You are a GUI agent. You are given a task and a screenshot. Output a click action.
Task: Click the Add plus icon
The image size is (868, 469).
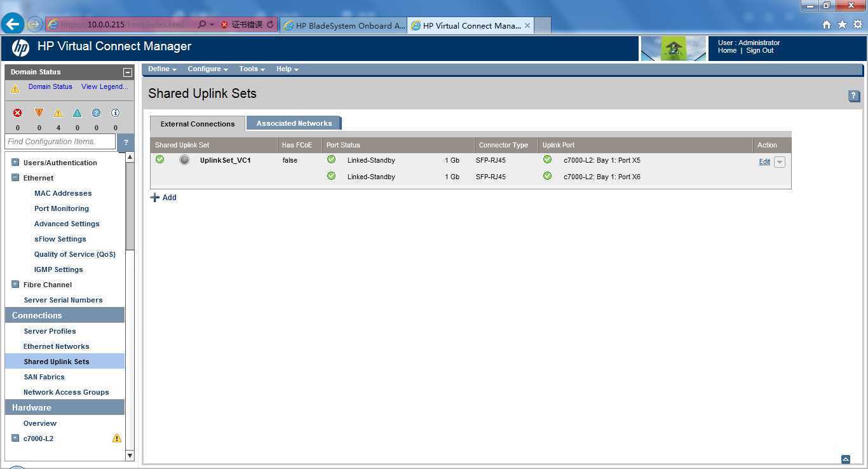[154, 198]
